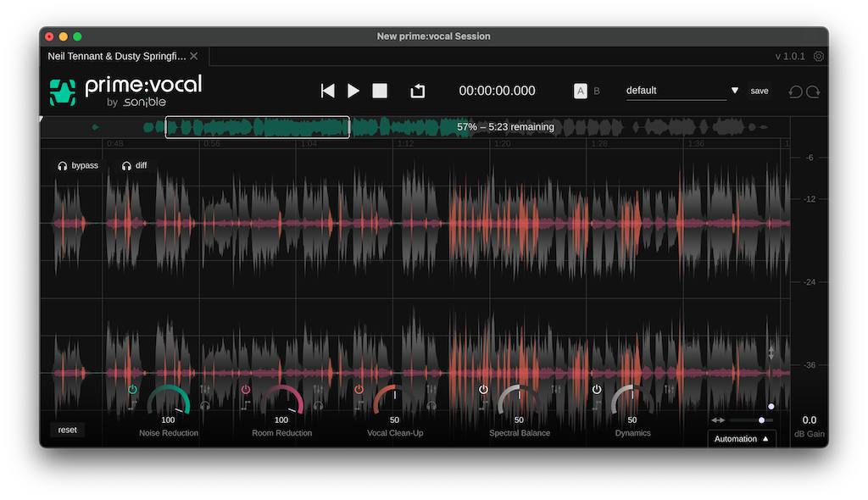868x500 pixels.
Task: Click the Dynamics automation curve icon
Action: click(x=596, y=406)
